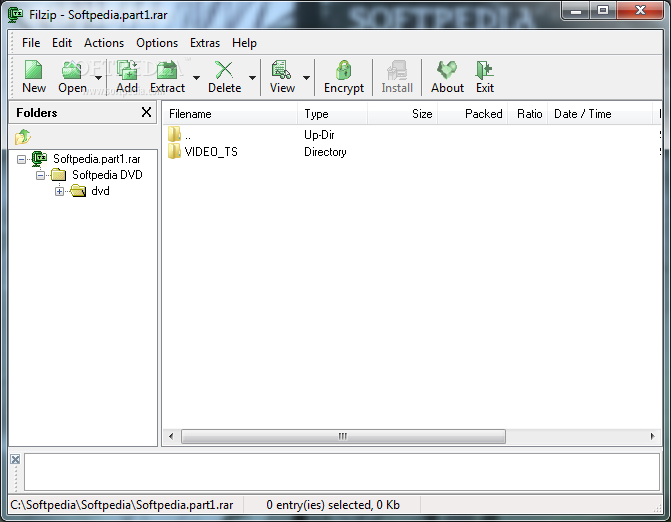The width and height of the screenshot is (671, 522).
Task: Open the Extras menu
Action: point(205,43)
